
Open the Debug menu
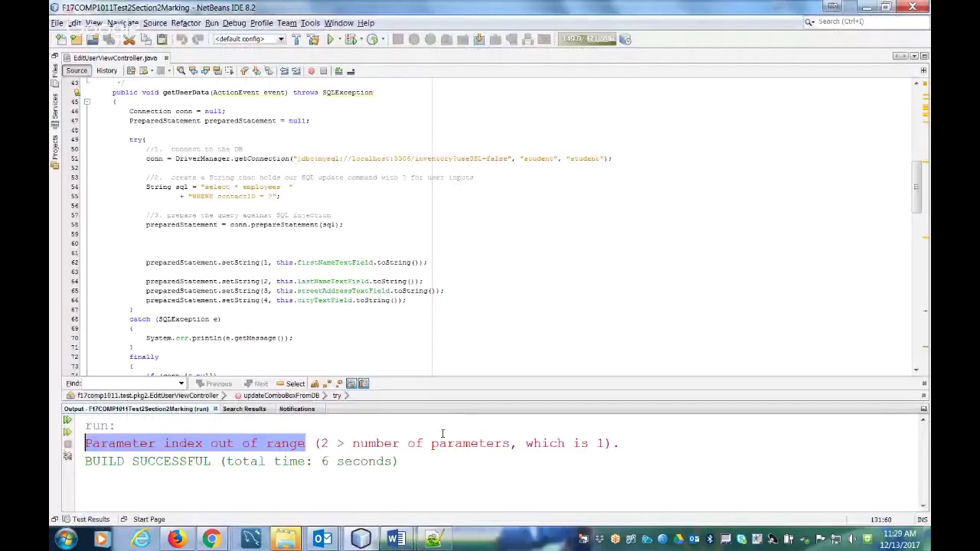(x=234, y=23)
